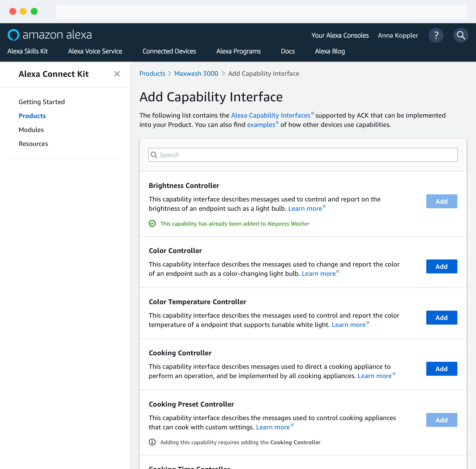Open the Anna Koppler account menu
The height and width of the screenshot is (469, 476).
(398, 35)
